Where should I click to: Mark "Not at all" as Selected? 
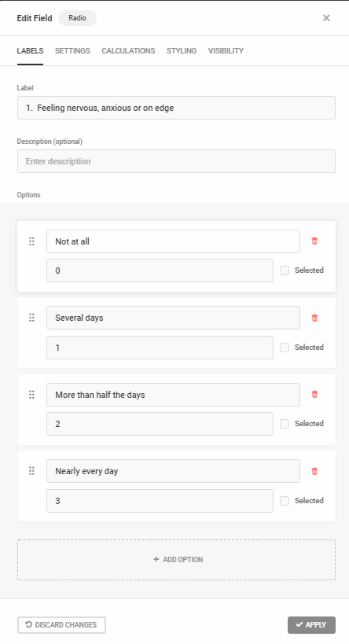[285, 270]
